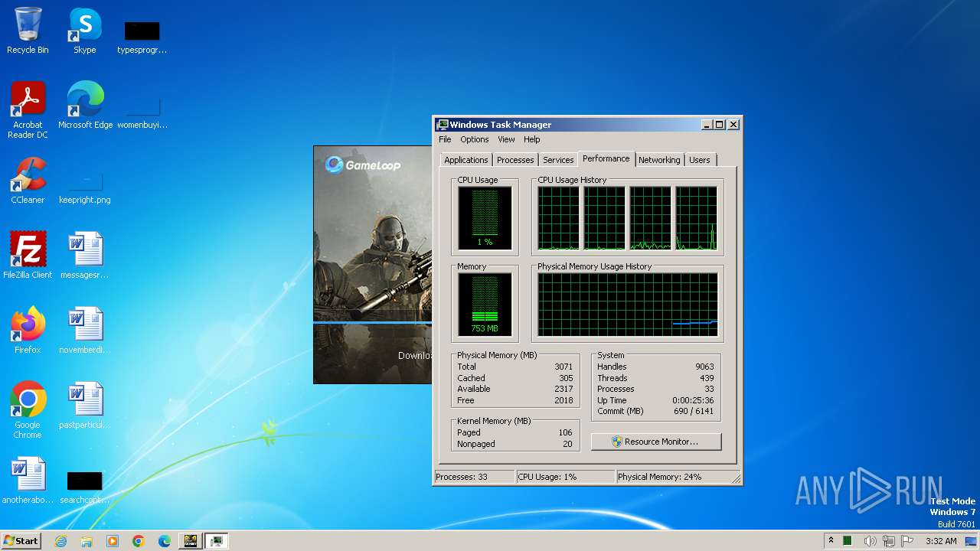Switch to GameLoop taskbar button
The height and width of the screenshot is (551, 980).
point(191,541)
